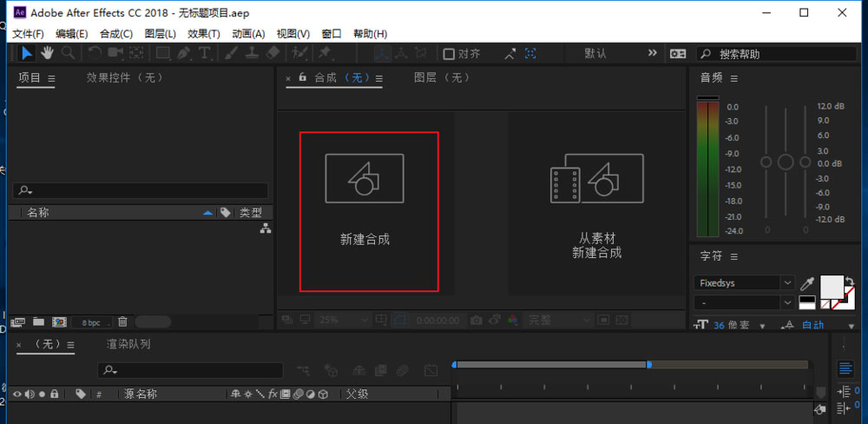Toggle the audio speaker column switch
This screenshot has height=424, width=868.
coord(30,394)
